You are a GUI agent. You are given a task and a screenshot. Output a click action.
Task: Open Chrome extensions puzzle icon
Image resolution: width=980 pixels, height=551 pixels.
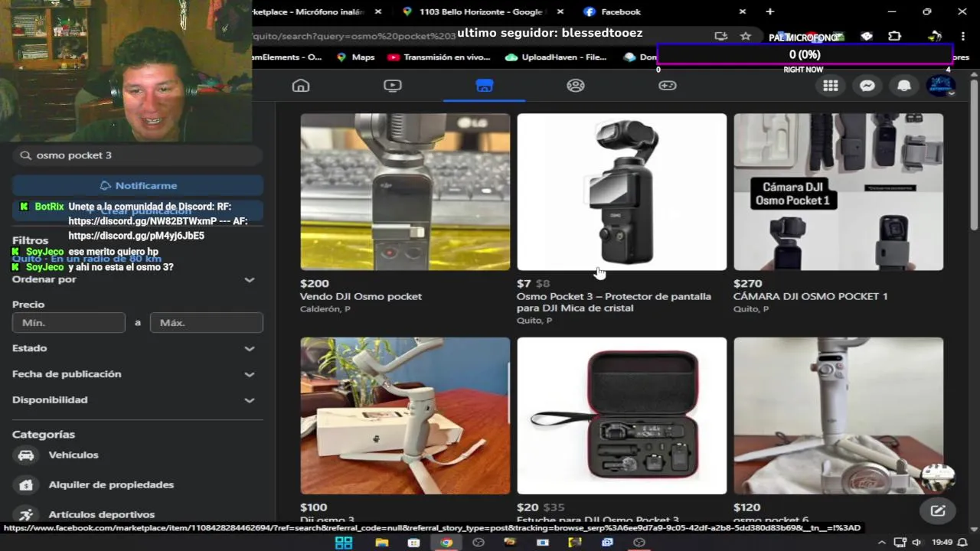894,36
